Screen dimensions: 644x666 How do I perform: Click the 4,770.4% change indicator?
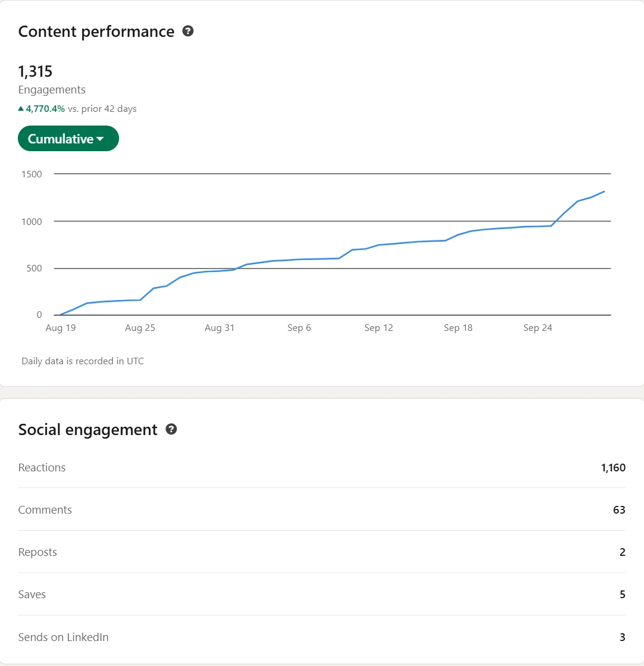45,109
